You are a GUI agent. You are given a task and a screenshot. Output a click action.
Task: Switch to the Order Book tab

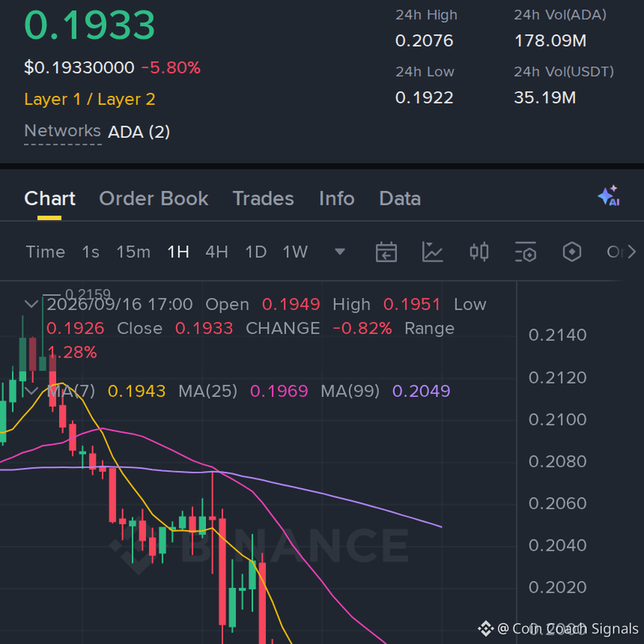(154, 199)
